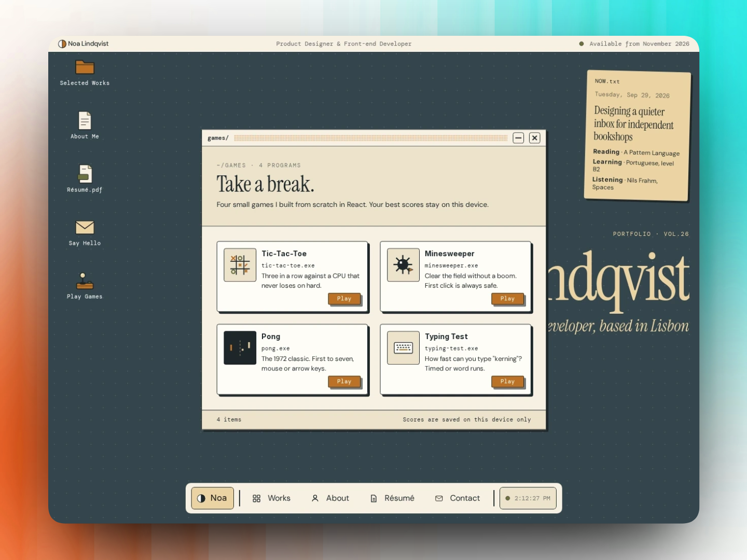Click the 2:12:27 PM clock widget
The width and height of the screenshot is (747, 560).
point(528,498)
